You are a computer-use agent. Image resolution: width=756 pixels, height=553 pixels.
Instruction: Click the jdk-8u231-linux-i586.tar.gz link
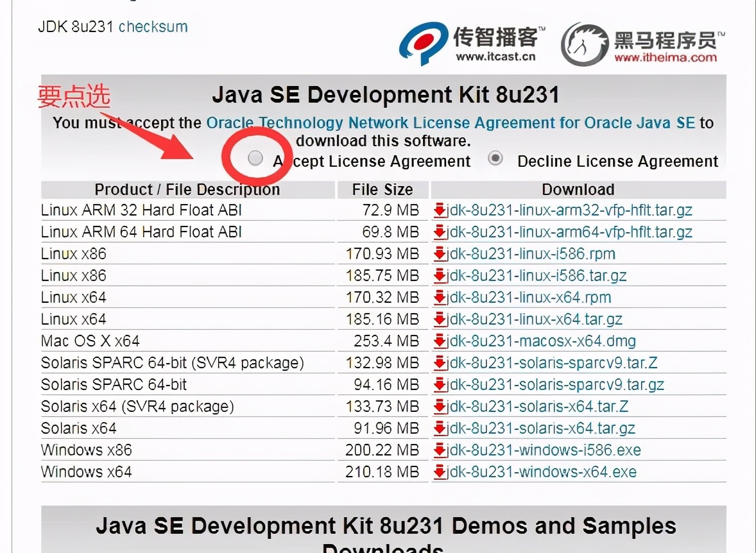pos(536,275)
